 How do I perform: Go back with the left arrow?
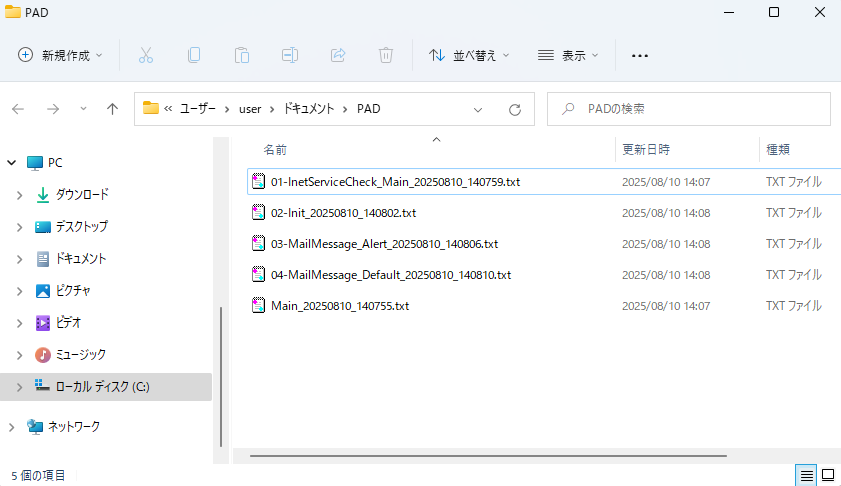click(18, 109)
